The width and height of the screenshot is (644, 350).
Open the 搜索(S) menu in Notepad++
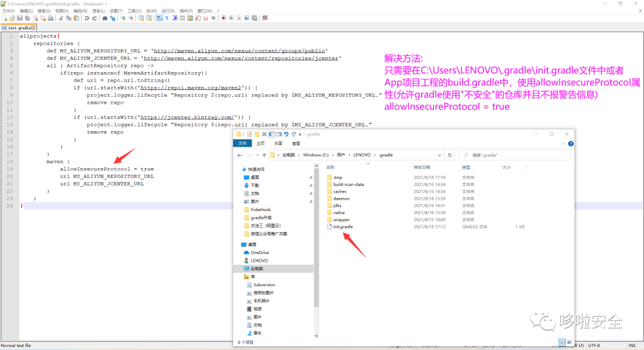tap(44, 11)
